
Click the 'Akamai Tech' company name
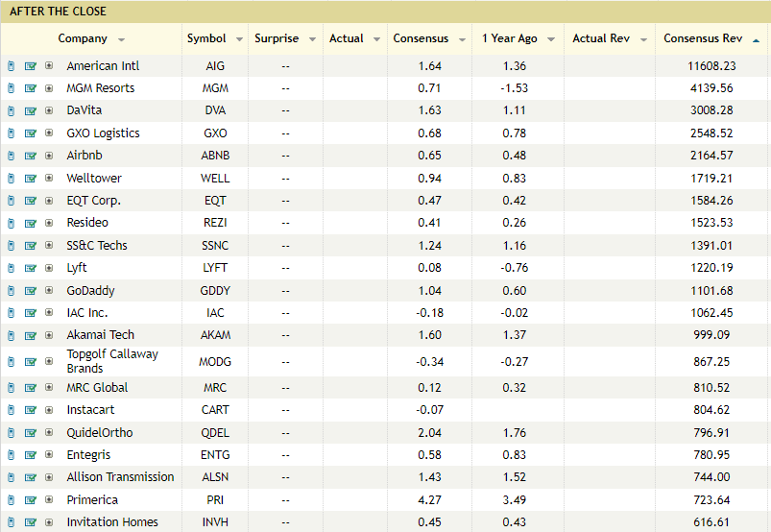[100, 335]
